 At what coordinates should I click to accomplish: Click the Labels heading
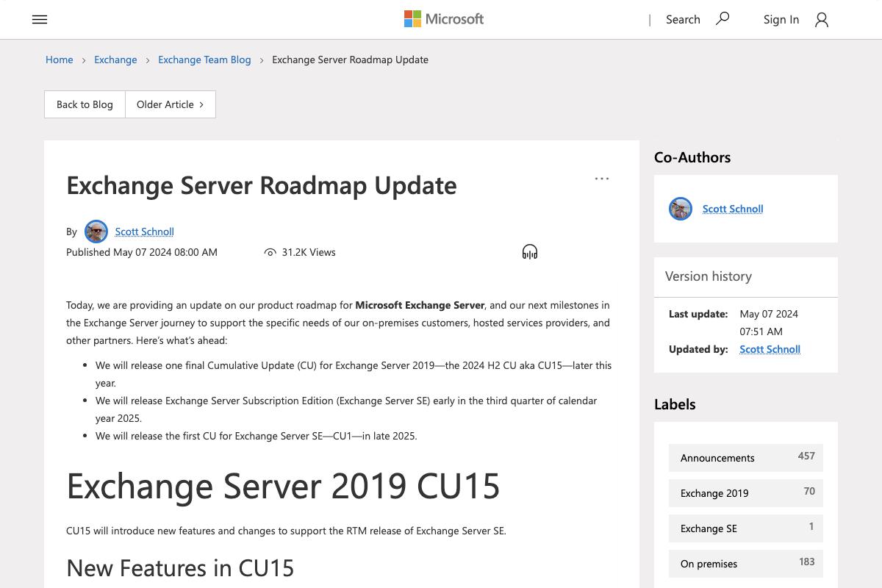pos(675,404)
